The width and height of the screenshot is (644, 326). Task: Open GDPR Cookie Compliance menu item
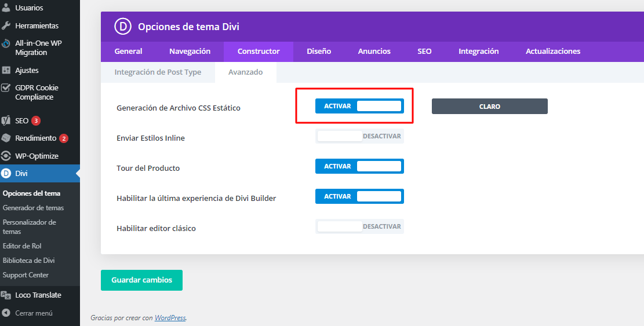(x=40, y=92)
